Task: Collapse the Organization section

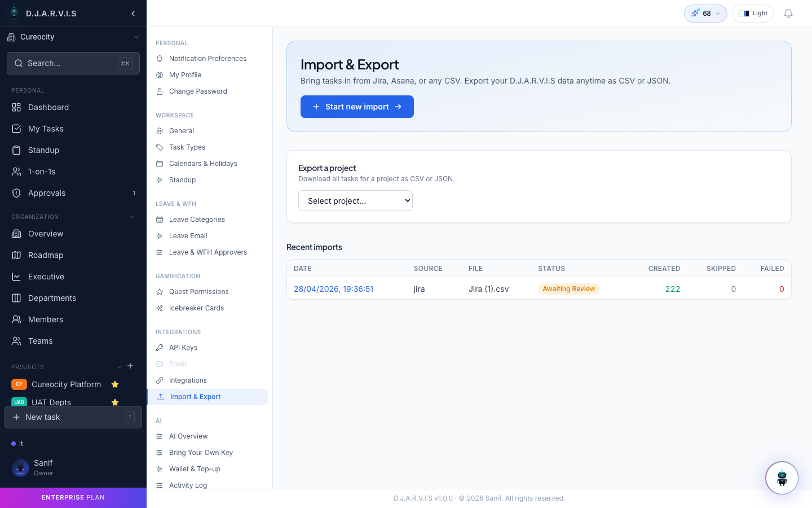Action: pyautogui.click(x=132, y=217)
